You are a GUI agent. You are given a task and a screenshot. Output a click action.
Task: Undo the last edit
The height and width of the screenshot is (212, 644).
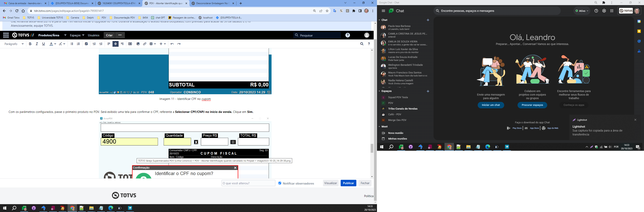(172, 44)
